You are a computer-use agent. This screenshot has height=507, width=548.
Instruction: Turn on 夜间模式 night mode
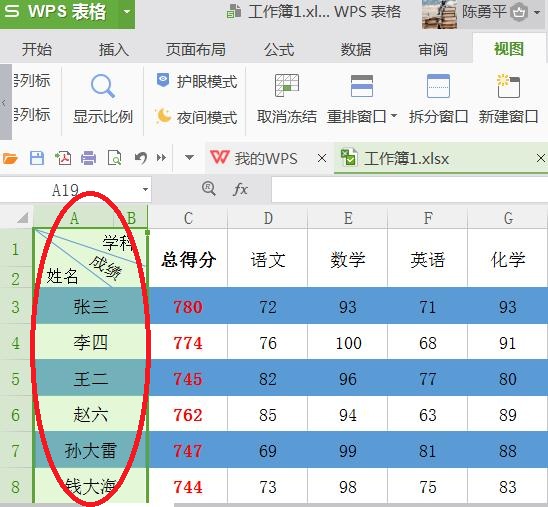197,117
